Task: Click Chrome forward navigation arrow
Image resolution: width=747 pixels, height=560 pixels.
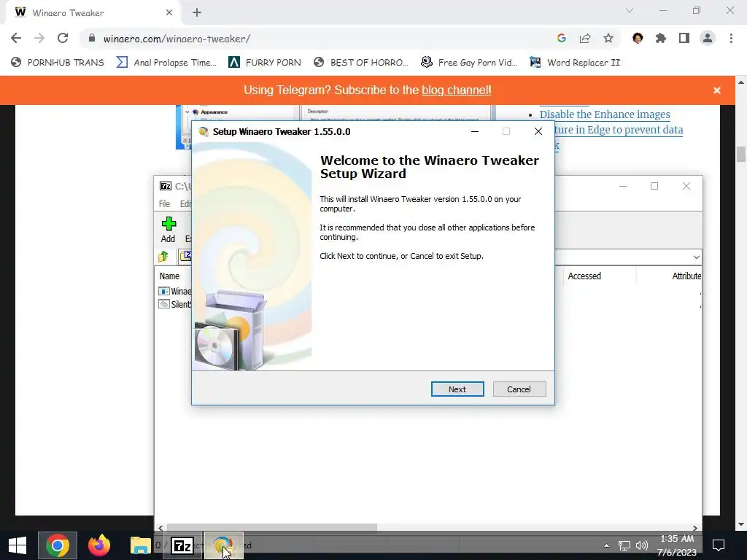Action: coord(39,39)
